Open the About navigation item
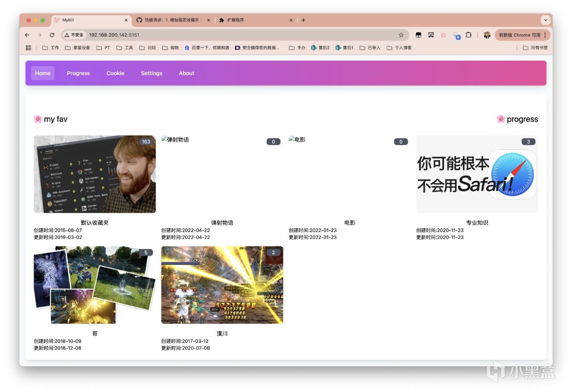Screen dimensions: 572x392 click(x=187, y=73)
